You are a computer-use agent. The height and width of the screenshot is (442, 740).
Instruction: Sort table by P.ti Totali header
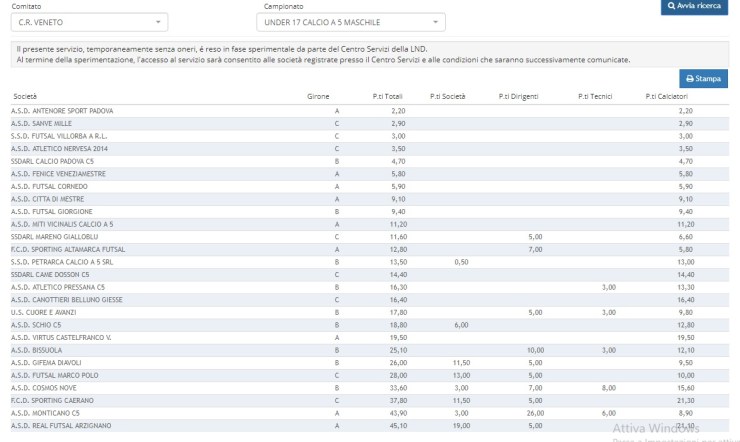pyautogui.click(x=387, y=96)
